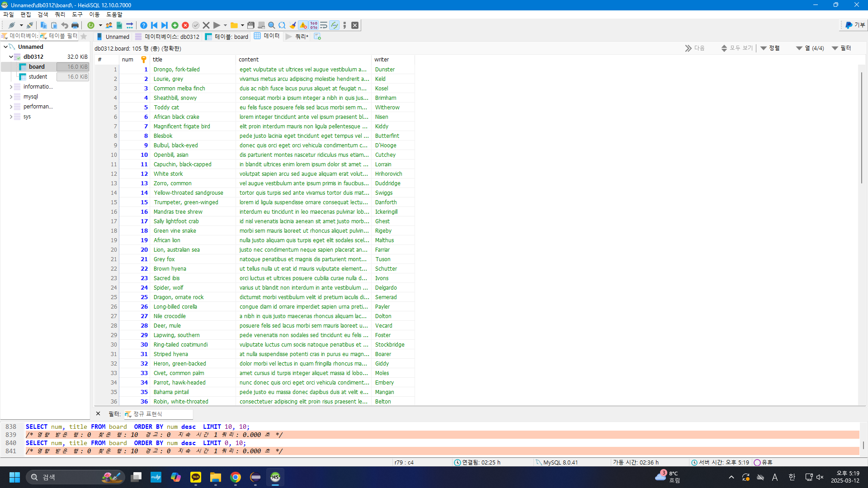
Task: Click the green insert row icon
Action: pos(175,25)
